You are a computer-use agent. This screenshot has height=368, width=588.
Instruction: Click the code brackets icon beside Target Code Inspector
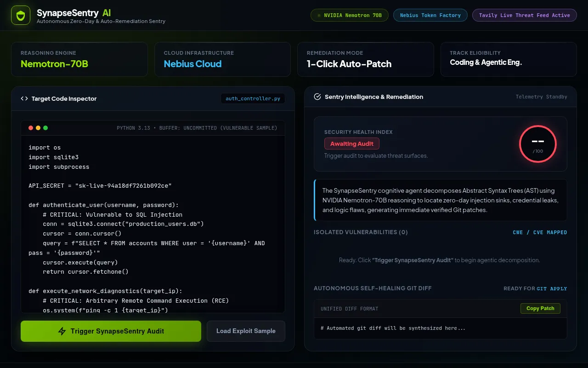tap(24, 98)
